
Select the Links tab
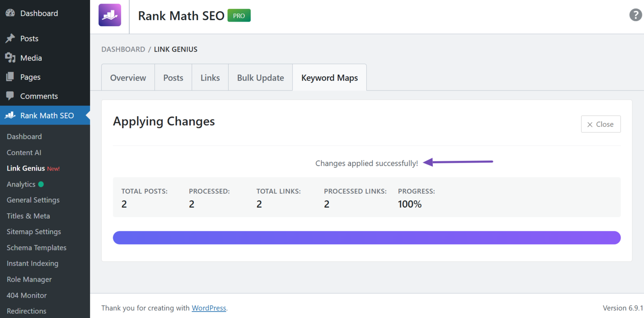coord(210,78)
